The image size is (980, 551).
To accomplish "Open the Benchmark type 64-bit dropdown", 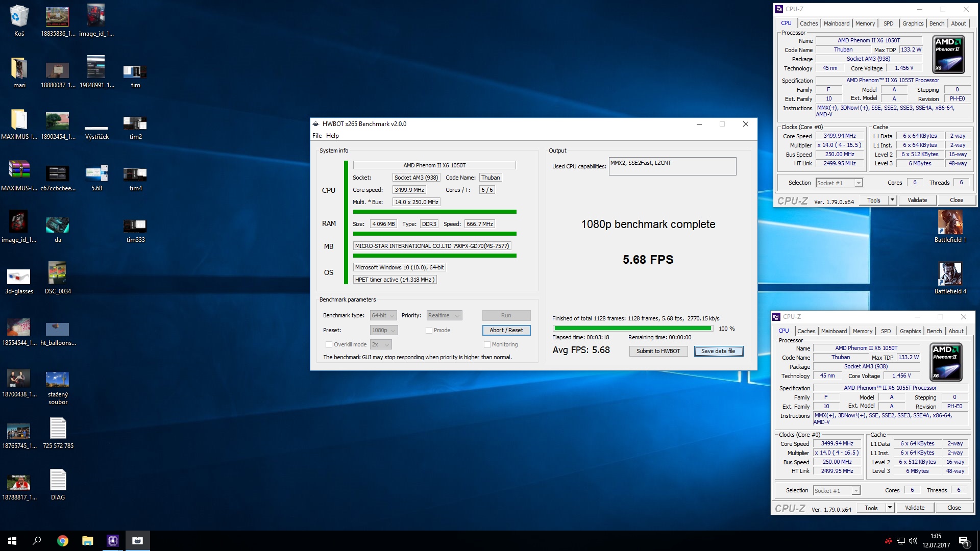I will pyautogui.click(x=383, y=316).
